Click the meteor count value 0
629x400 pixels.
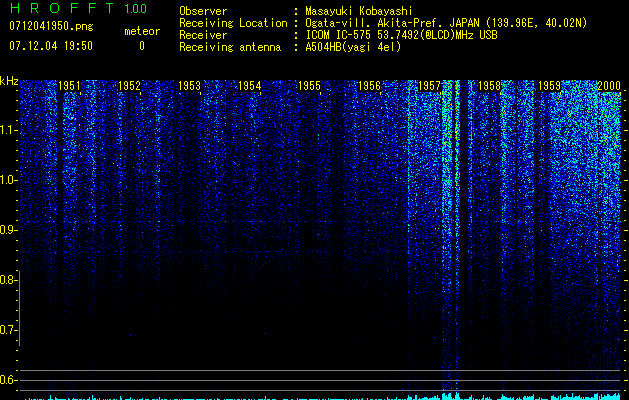tap(142, 46)
